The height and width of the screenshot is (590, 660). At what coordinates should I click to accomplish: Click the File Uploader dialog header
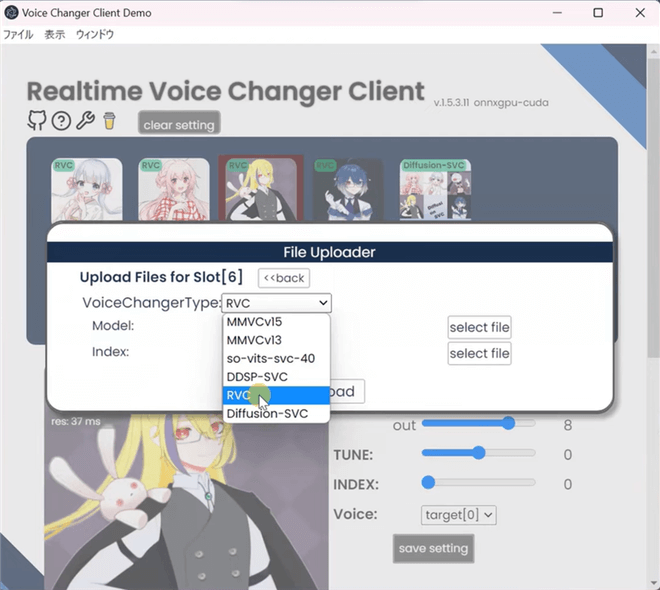click(x=330, y=252)
